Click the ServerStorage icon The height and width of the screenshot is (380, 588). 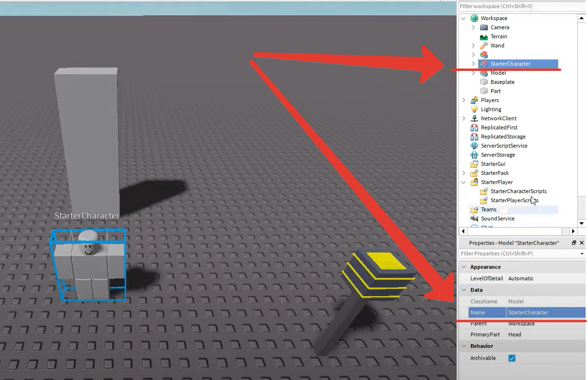(x=474, y=155)
